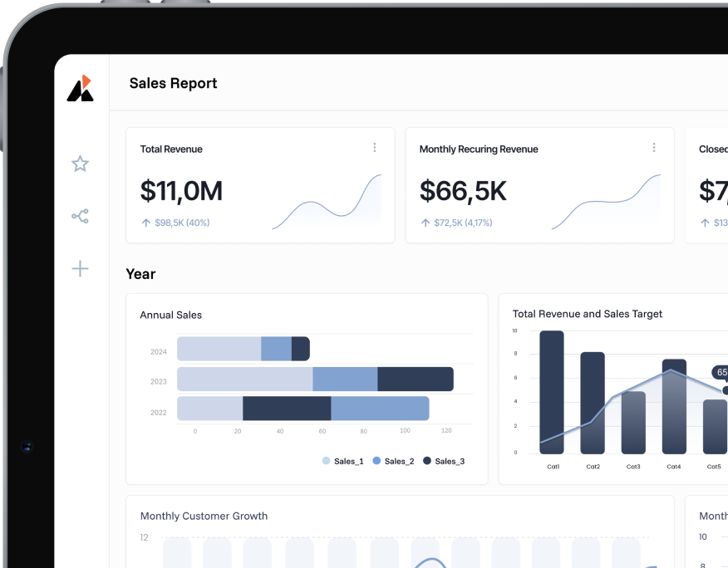Click the app logo in the sidebar
728x568 pixels.
click(x=81, y=88)
